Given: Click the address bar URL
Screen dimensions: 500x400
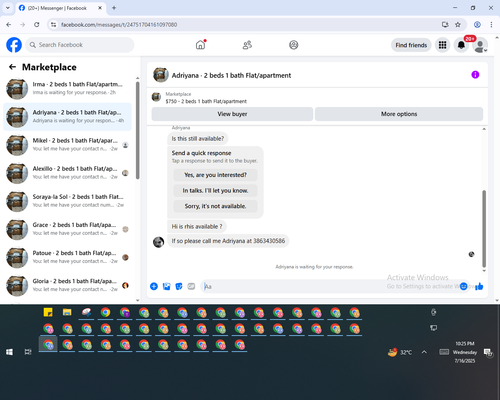Looking at the screenshot, I should click(x=119, y=25).
